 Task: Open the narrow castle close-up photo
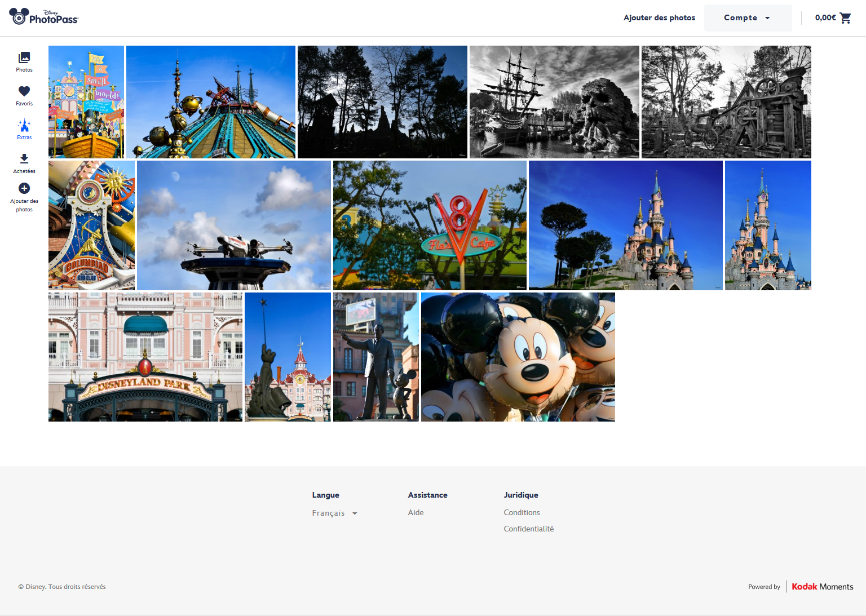tap(768, 225)
